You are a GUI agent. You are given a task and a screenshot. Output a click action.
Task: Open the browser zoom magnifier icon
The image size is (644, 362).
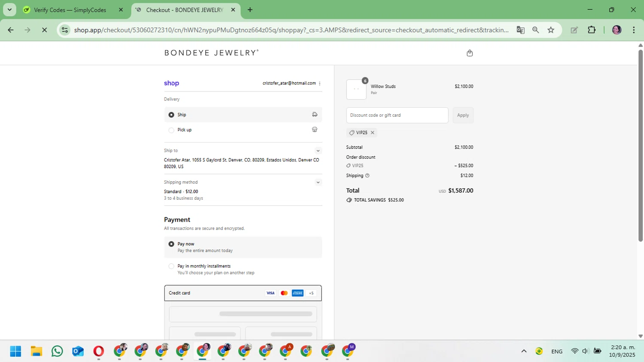click(x=535, y=30)
